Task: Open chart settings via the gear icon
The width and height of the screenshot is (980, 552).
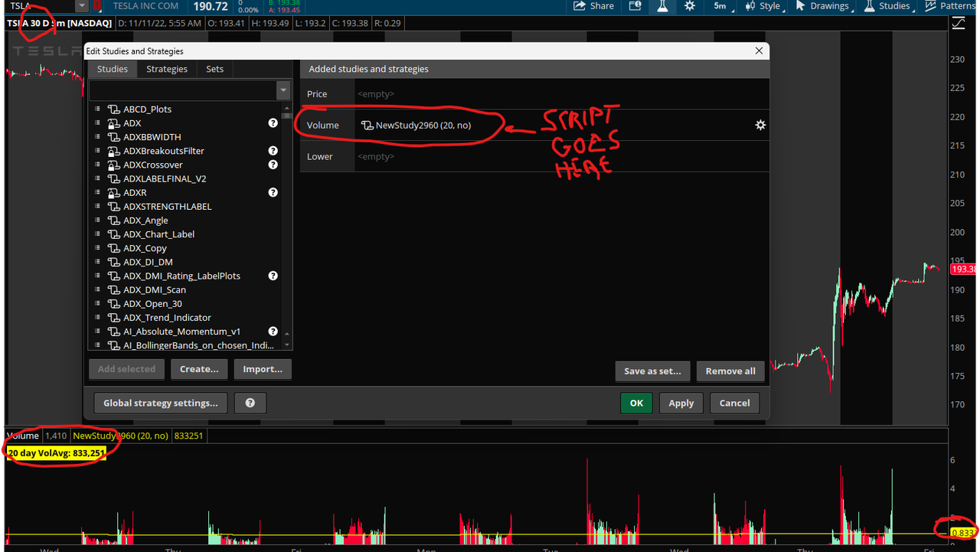Action: coord(689,6)
